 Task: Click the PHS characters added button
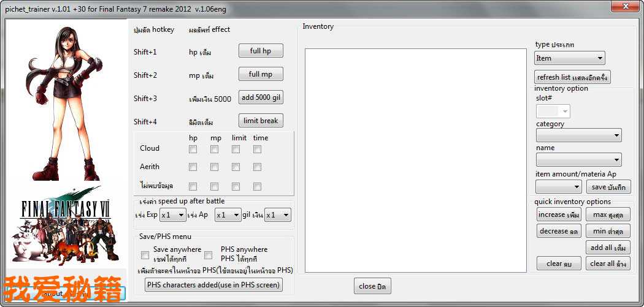tap(213, 284)
